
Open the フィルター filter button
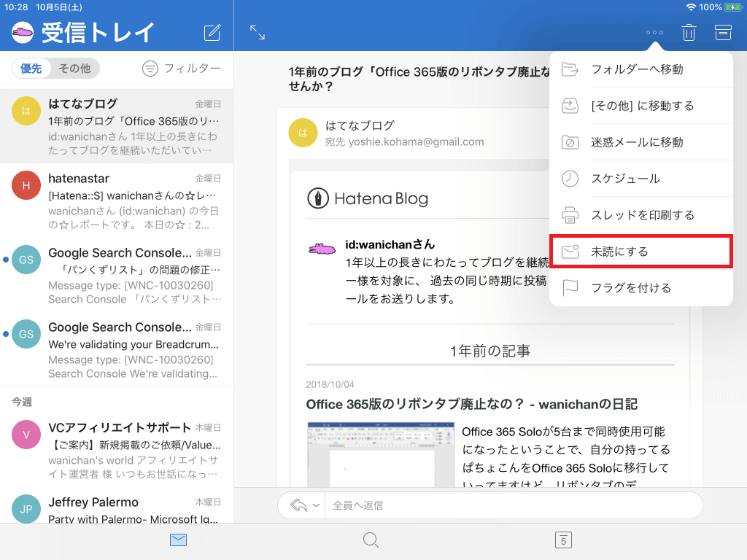(x=182, y=69)
